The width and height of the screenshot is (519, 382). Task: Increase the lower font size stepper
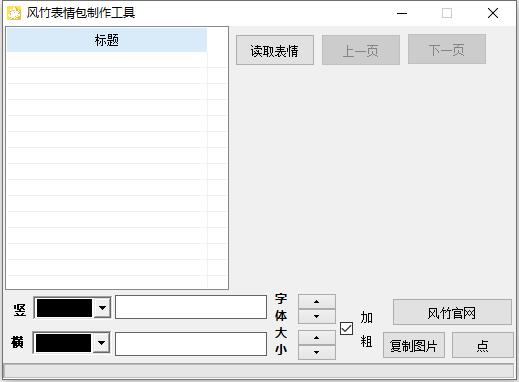[317, 338]
